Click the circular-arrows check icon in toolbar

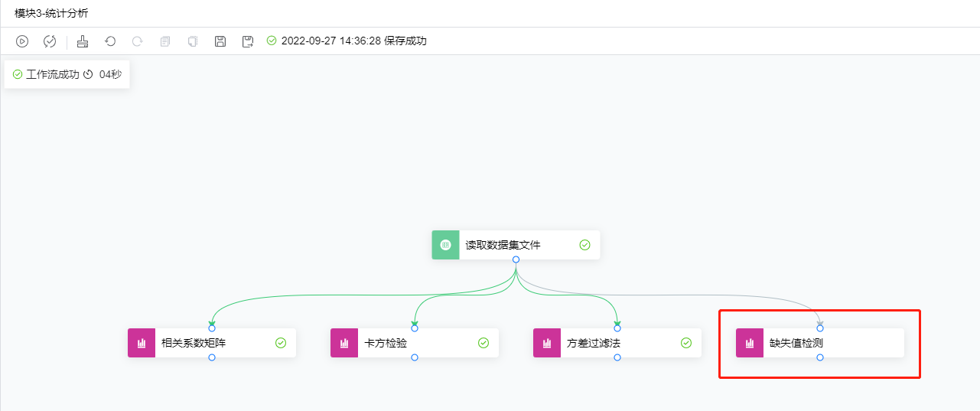coord(50,41)
